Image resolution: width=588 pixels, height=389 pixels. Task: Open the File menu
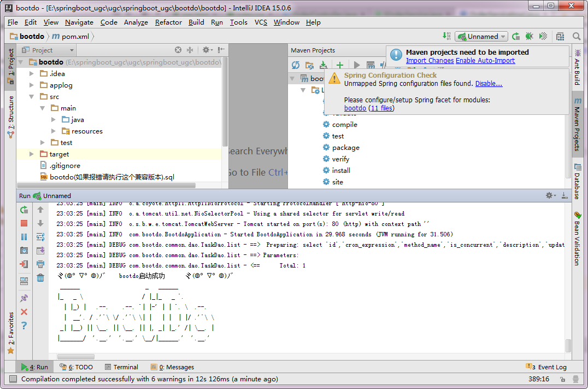coord(13,22)
